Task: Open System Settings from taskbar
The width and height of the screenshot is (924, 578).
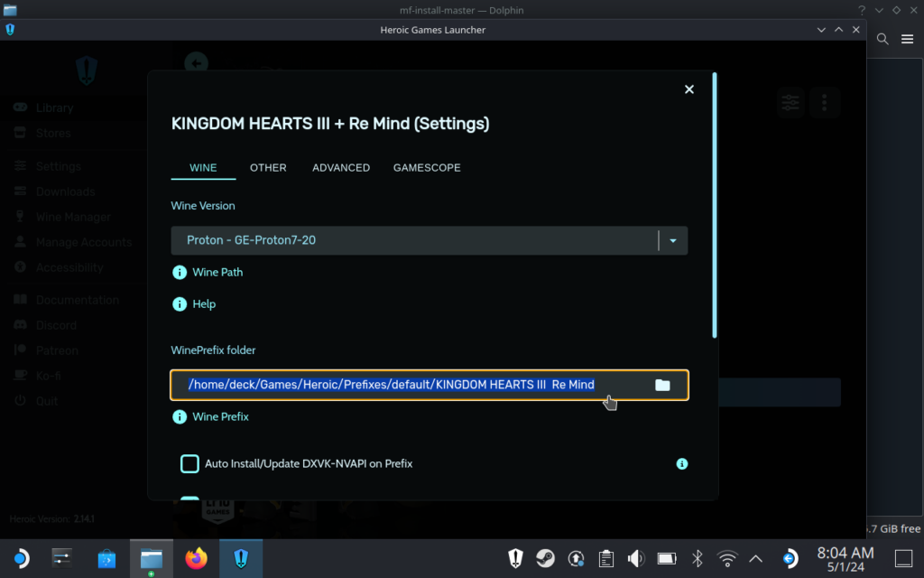Action: (x=62, y=558)
